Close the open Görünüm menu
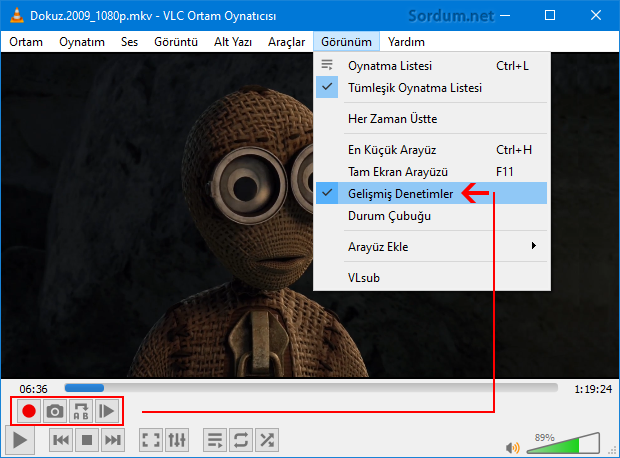 (346, 42)
